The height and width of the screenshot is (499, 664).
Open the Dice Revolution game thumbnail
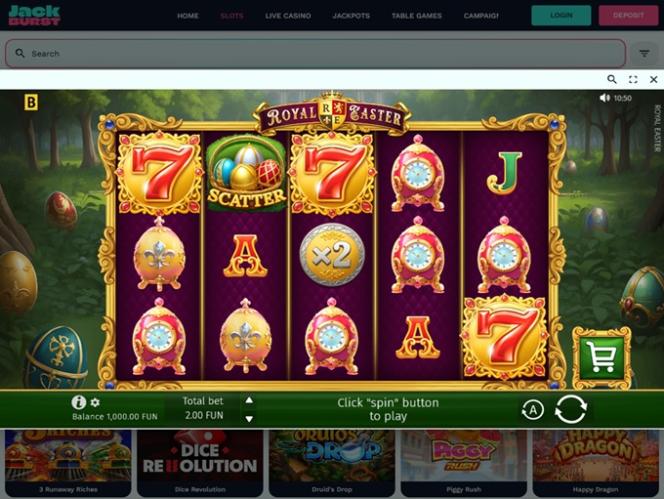200,463
